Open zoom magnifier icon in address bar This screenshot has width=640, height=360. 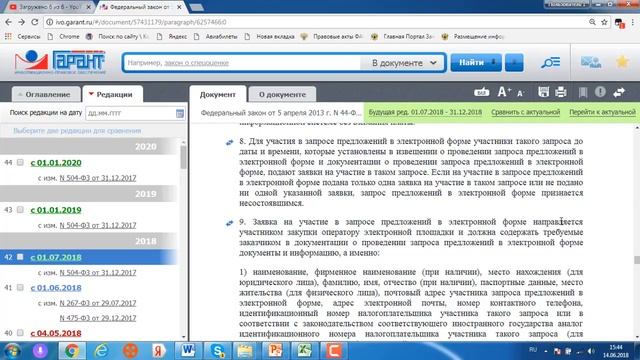click(592, 22)
